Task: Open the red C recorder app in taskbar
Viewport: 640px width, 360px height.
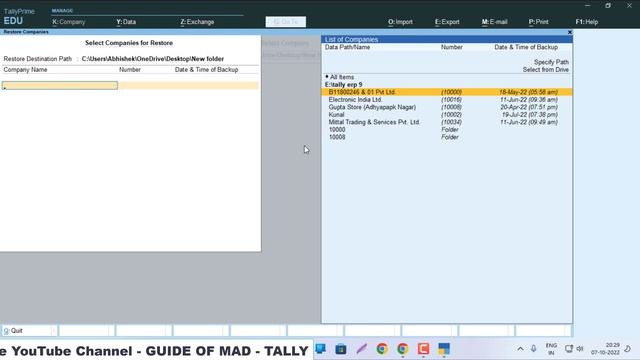Action: click(423, 349)
